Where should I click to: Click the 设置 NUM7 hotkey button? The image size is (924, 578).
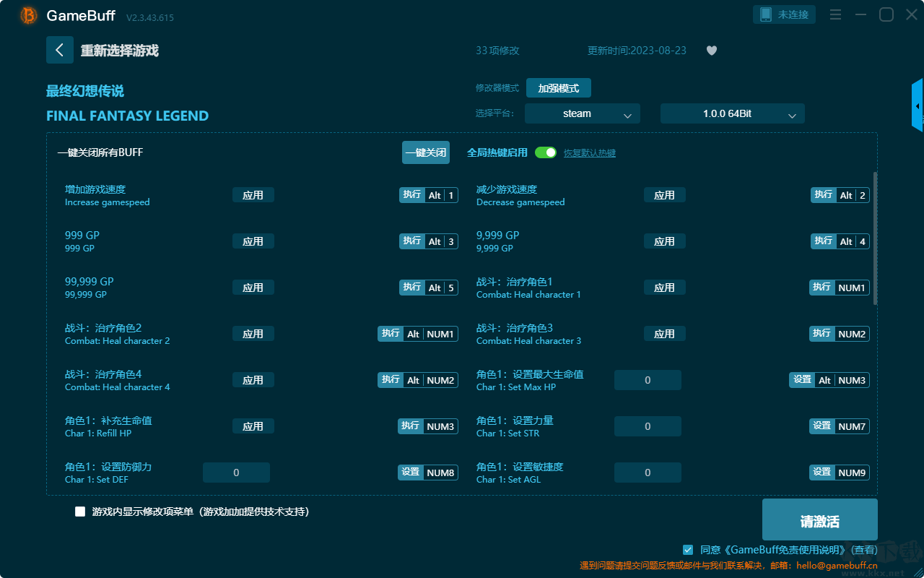click(840, 426)
